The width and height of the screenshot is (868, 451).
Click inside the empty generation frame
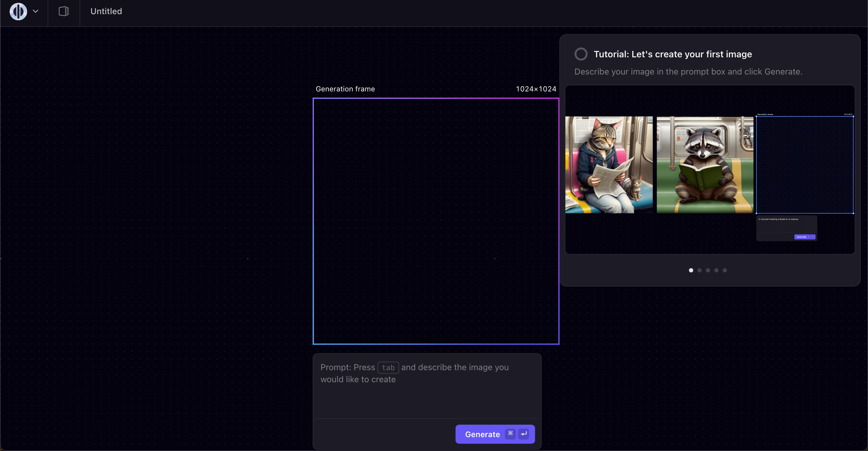[436, 221]
